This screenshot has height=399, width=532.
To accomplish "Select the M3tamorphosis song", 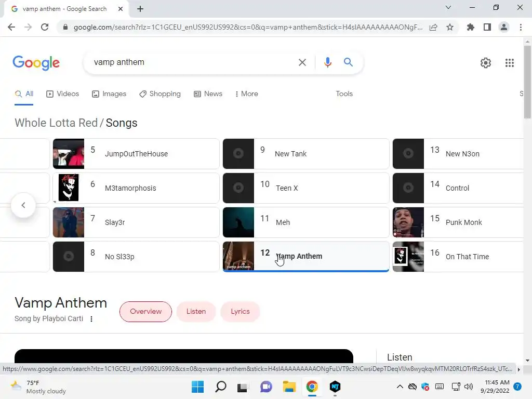I will 136,188.
